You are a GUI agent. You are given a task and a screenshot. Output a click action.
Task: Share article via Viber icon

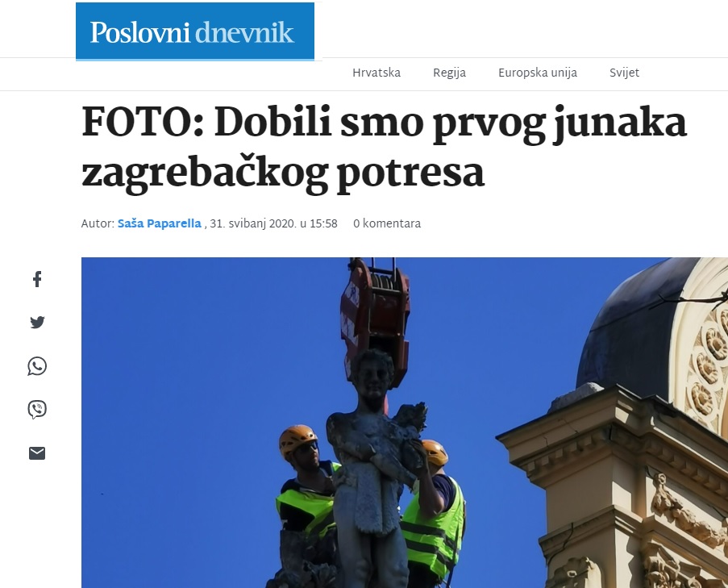(37, 409)
